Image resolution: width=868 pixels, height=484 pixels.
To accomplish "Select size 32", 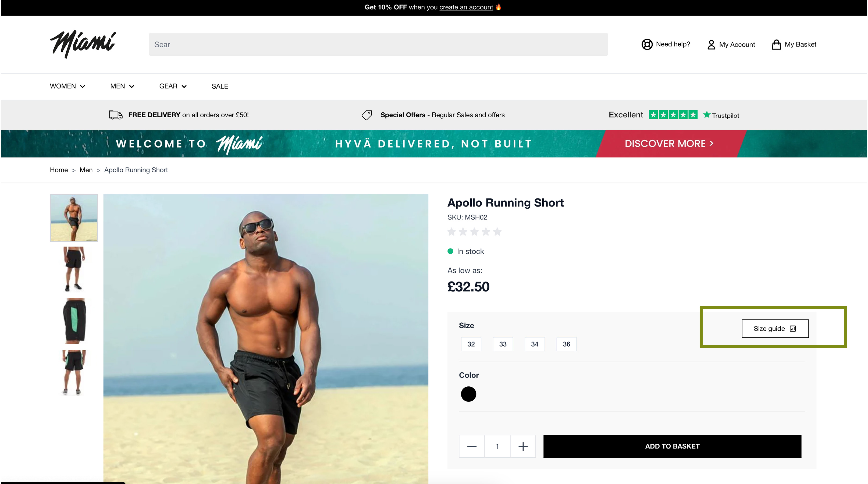I will (471, 344).
